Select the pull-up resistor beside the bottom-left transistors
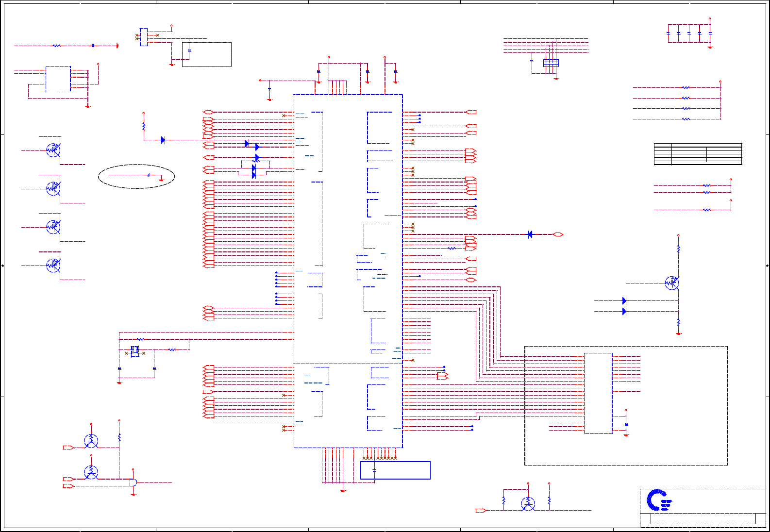The image size is (770, 532). (119, 437)
